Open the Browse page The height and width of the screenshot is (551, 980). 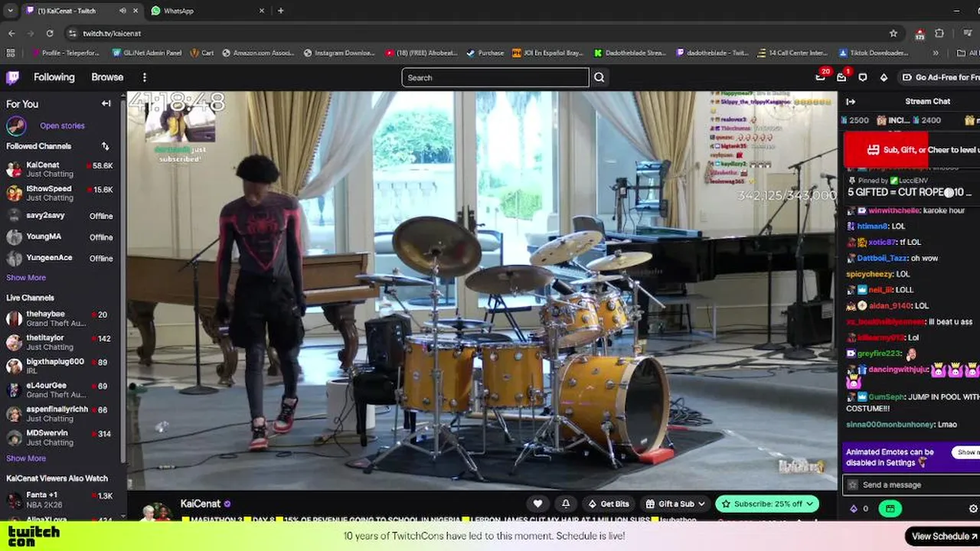coord(107,77)
